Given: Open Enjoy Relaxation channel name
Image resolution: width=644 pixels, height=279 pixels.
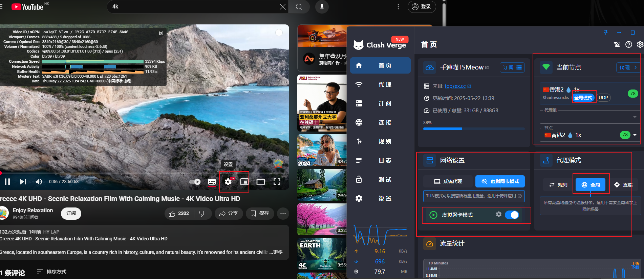Looking at the screenshot, I should coord(33,210).
